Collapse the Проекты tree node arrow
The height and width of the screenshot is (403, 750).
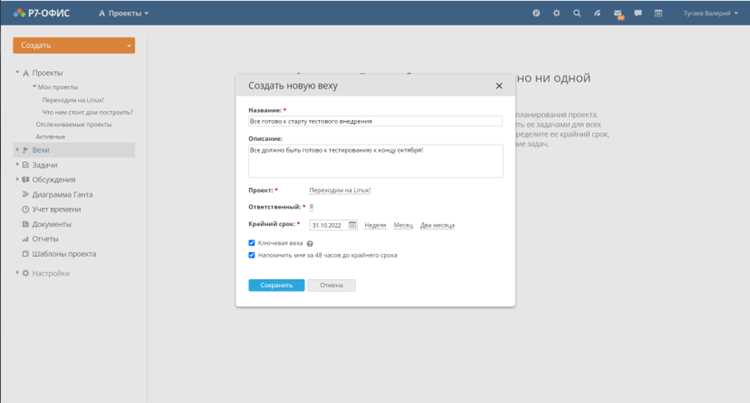coord(17,72)
